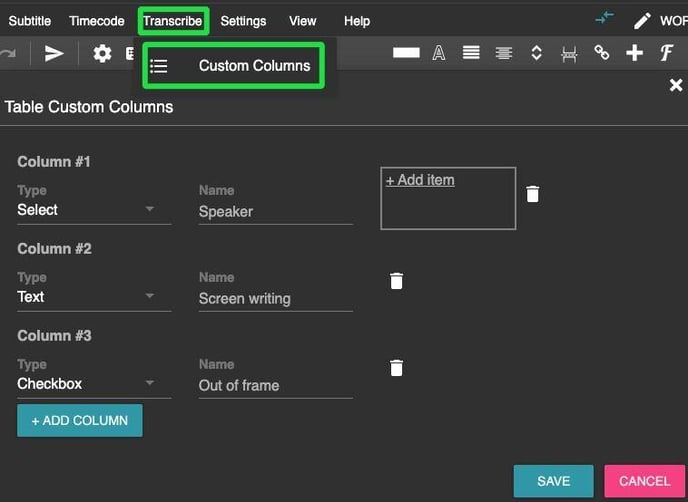Select Custom Columns menu entry
The width and height of the screenshot is (688, 502).
(x=254, y=66)
